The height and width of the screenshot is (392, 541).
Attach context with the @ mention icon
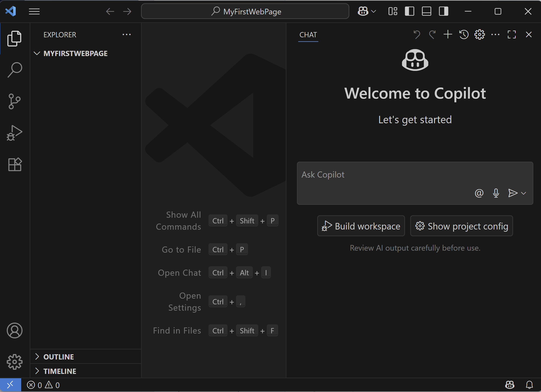[479, 193]
